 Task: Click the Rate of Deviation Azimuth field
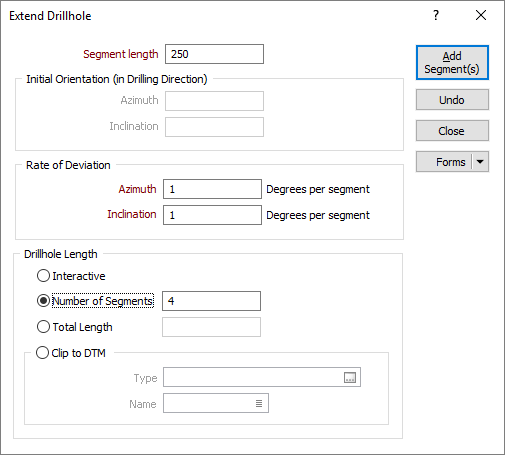click(212, 189)
